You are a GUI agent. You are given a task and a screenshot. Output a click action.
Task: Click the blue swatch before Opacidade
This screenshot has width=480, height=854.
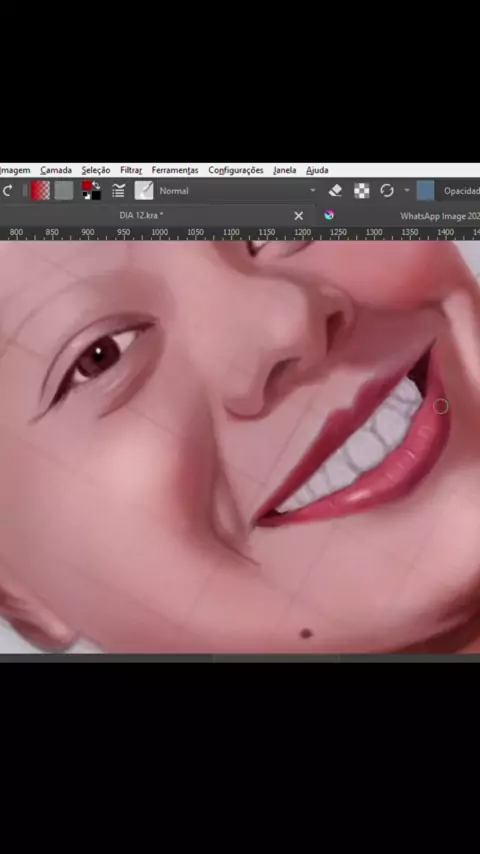click(426, 191)
